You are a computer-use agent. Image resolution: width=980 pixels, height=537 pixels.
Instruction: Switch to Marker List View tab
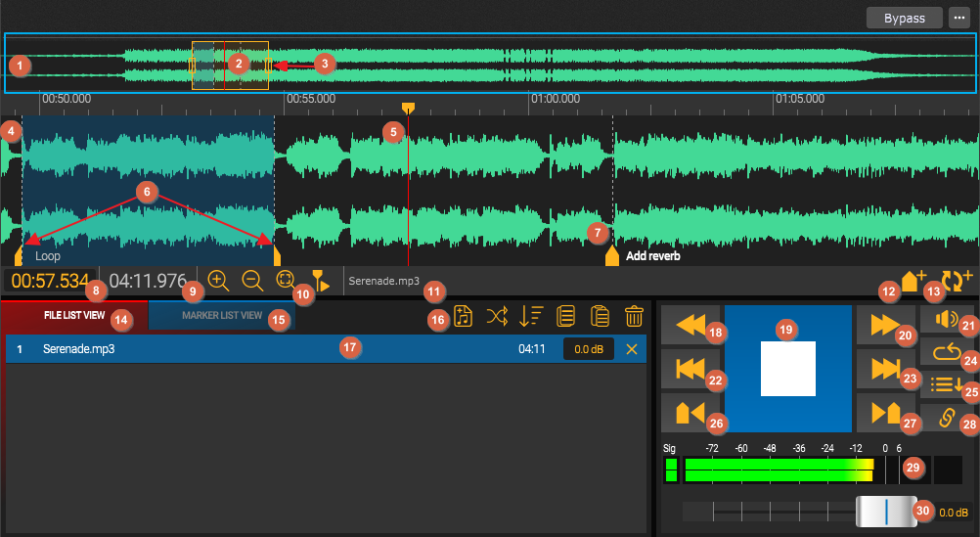point(222,315)
